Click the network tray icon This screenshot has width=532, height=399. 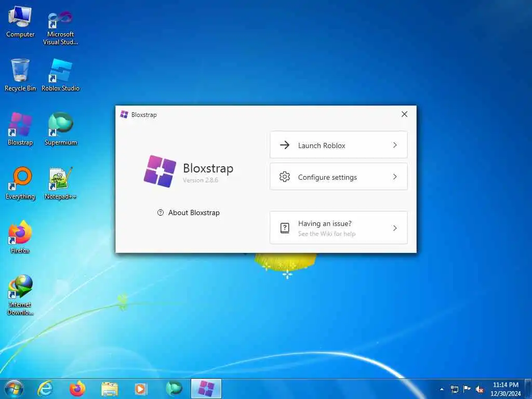point(455,389)
